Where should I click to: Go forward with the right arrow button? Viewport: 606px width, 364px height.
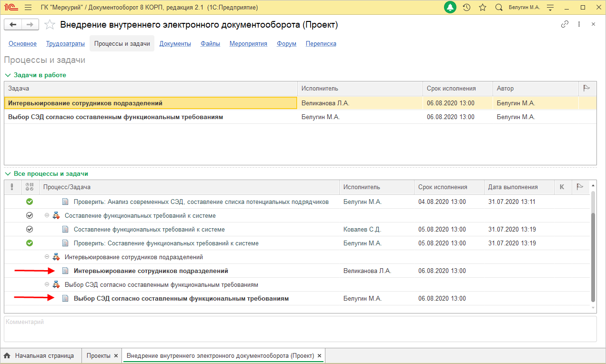pyautogui.click(x=30, y=25)
